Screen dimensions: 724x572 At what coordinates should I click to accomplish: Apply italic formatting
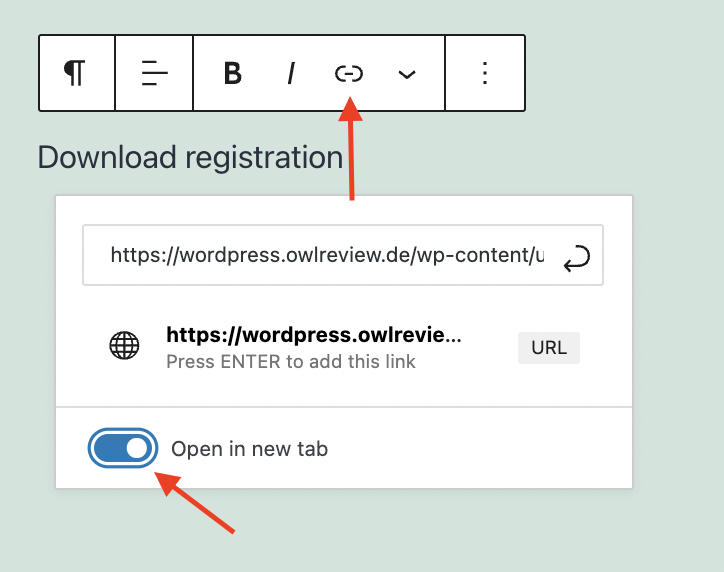291,74
